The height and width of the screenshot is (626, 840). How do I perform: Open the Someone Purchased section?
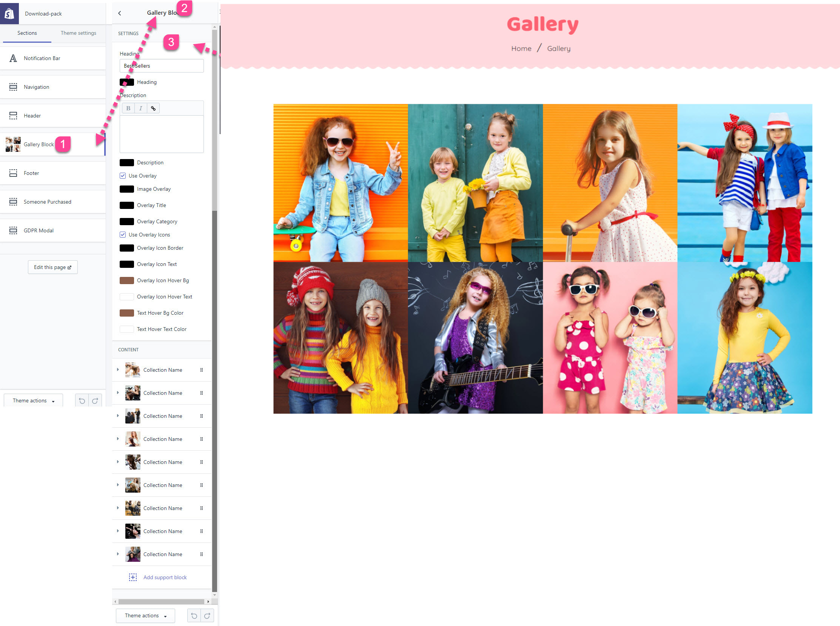click(52, 202)
